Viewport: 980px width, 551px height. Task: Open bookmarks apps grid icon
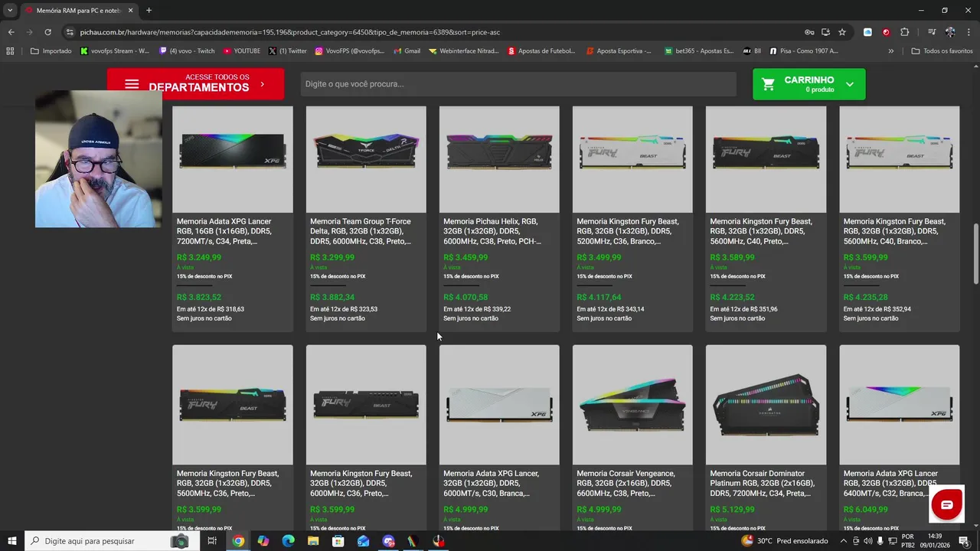(10, 51)
